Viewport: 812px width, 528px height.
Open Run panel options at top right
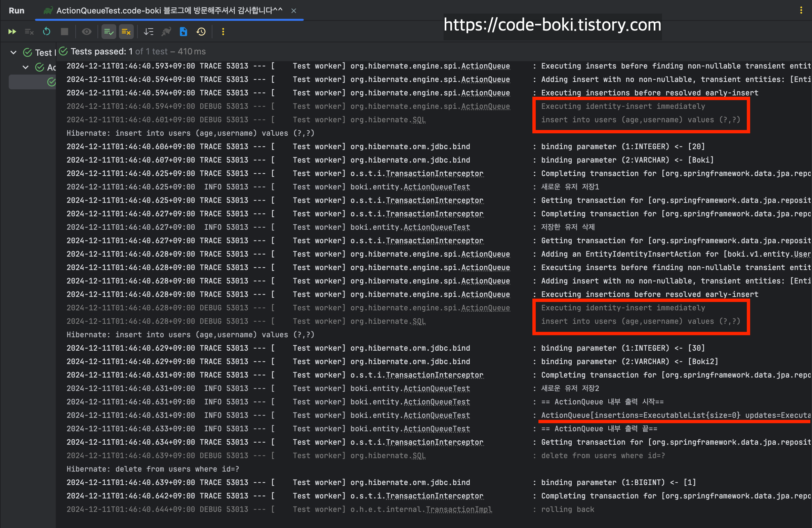801,10
